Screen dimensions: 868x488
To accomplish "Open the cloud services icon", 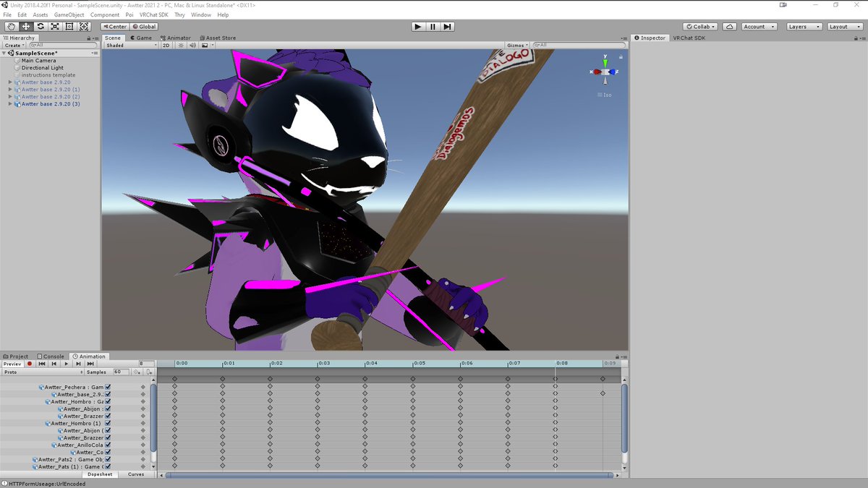I will (x=730, y=27).
